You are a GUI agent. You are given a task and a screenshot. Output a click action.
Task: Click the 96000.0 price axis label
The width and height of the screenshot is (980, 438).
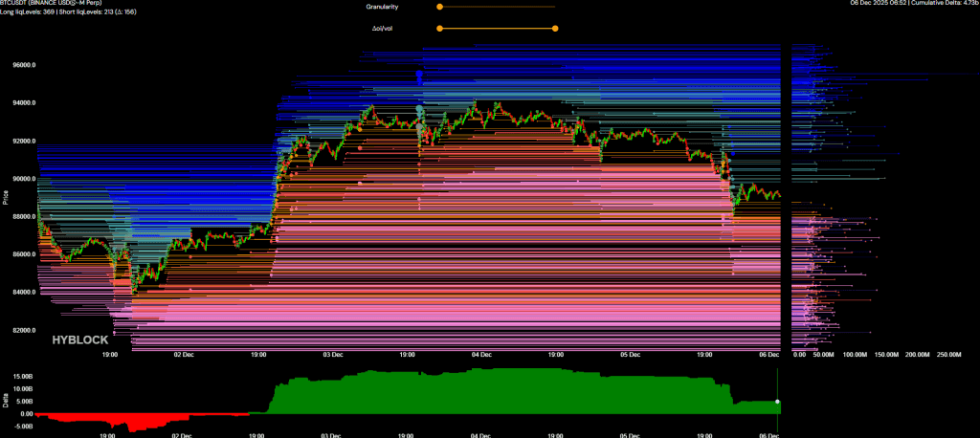(24, 66)
